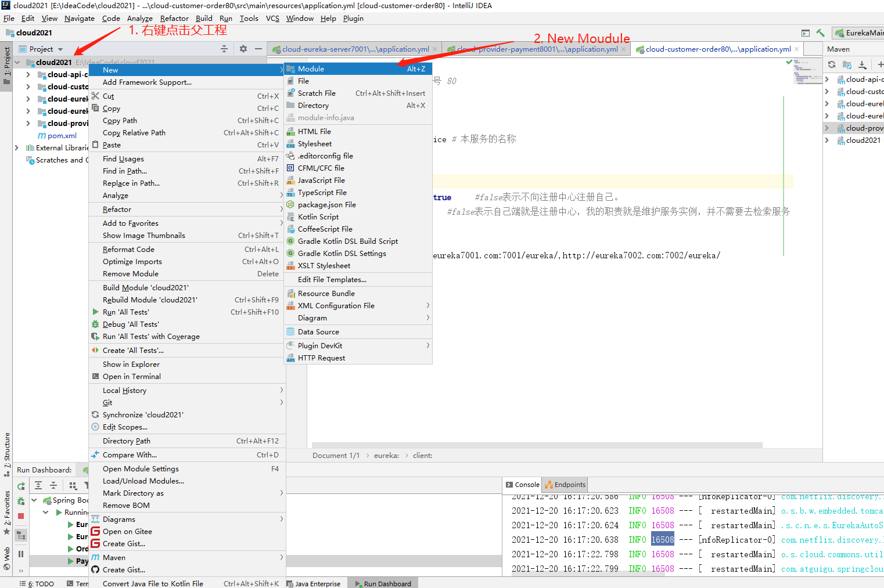Viewport: 884px width, 588px height.
Task: Expand cloud-api-commons module in project tree
Action: click(x=28, y=74)
